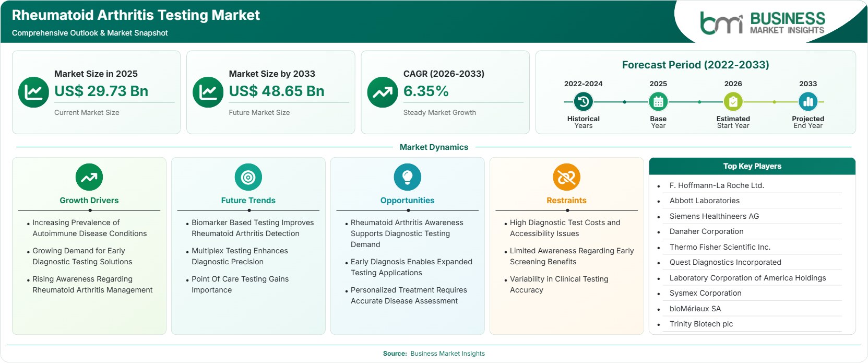Click the US$ 29.73 Bn value
Viewport: 868px width, 363px height.
coord(101,91)
